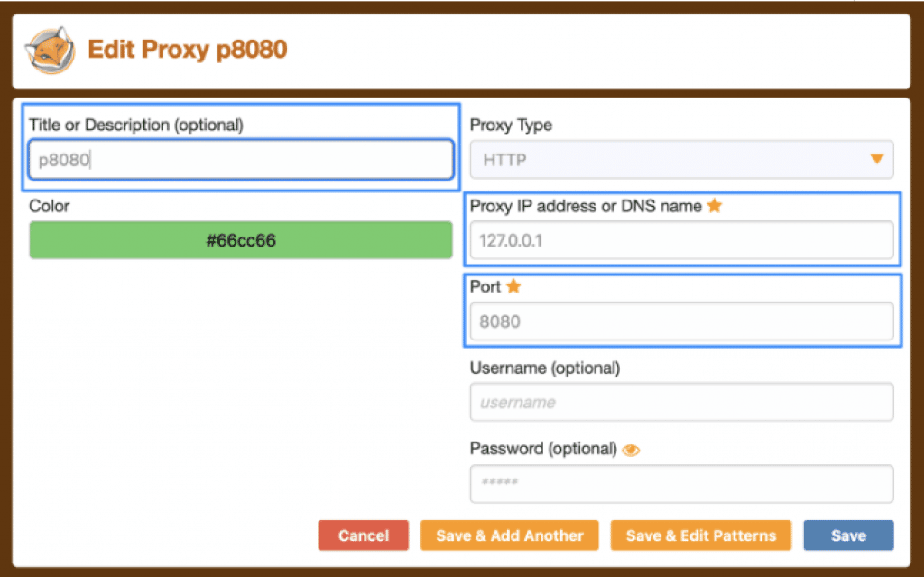
Task: Click the orange star next to Port
Action: coord(513,286)
